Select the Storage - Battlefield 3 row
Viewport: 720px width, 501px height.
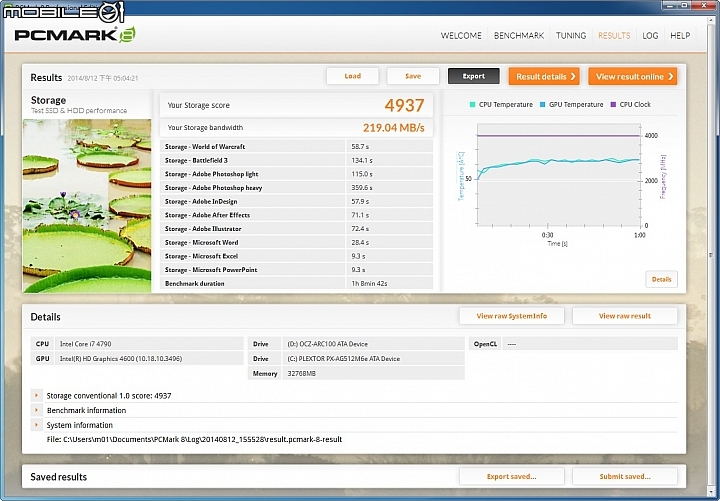(296, 160)
